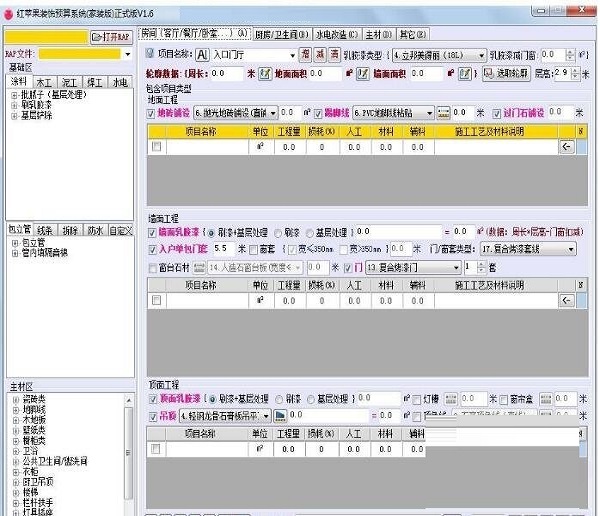Screen dimensions: 600x516
Task: Click the edit icon after 地面面积 field
Action: pyautogui.click(x=363, y=73)
